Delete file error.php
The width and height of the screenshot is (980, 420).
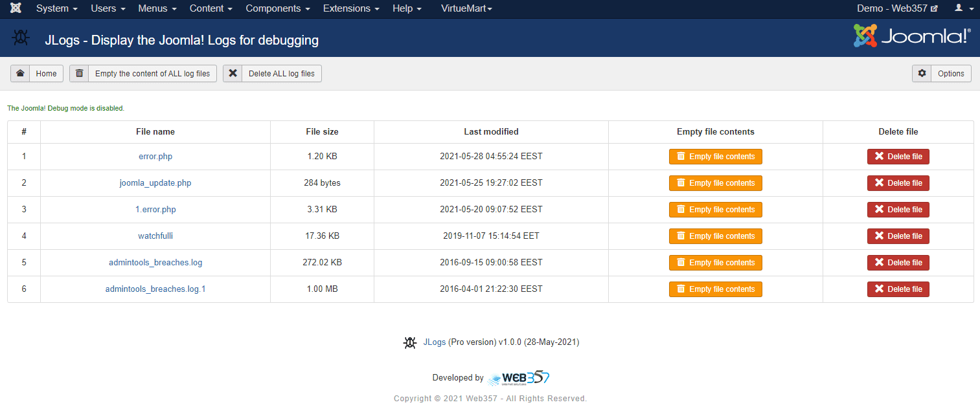pos(898,157)
